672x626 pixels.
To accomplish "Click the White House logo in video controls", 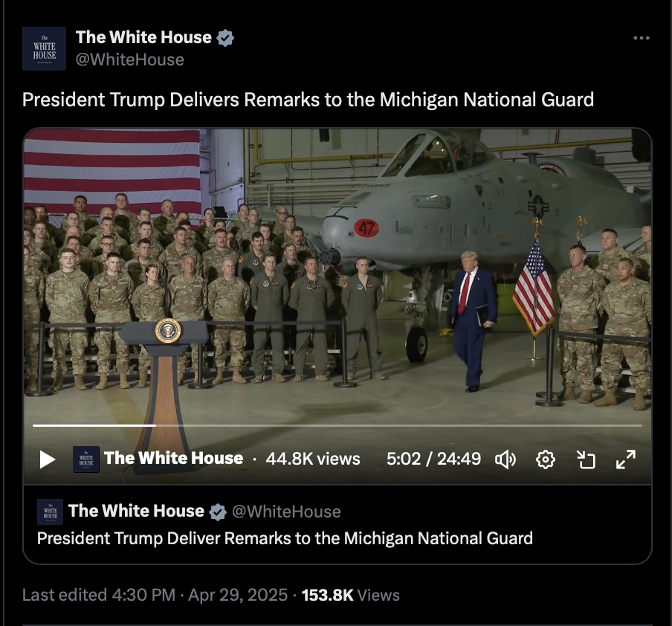I will point(86,459).
